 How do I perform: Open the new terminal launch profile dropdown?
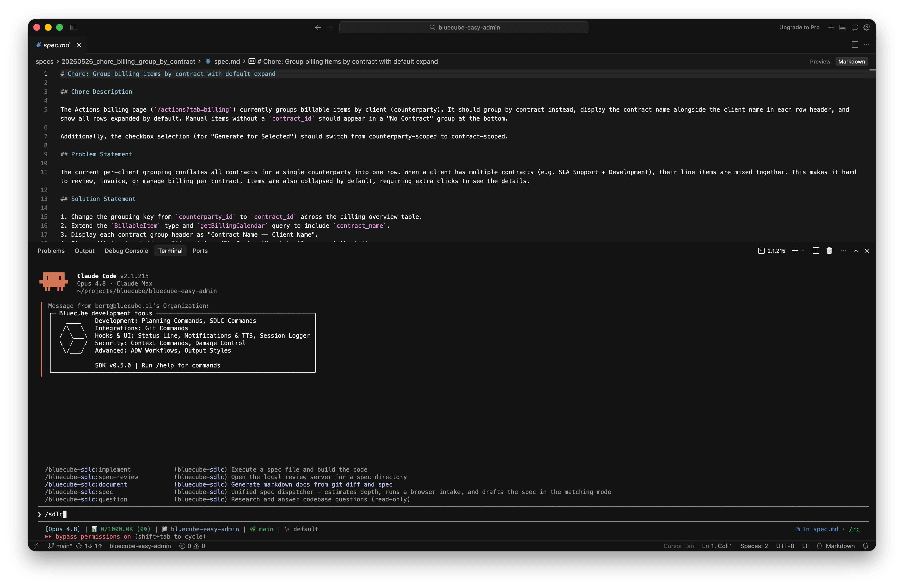[x=803, y=251]
